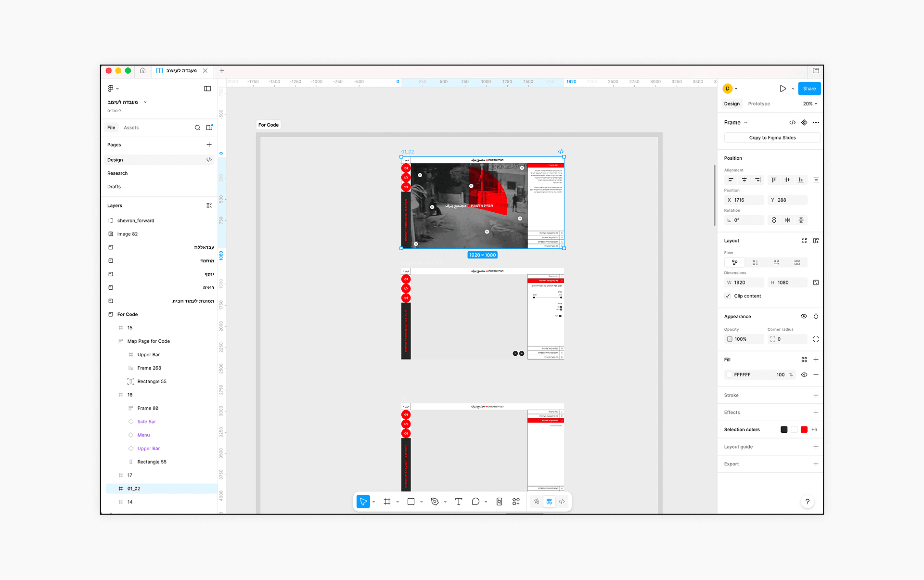Toggle Dev Mode in the bottom toolbar
This screenshot has width=924, height=580.
pos(562,502)
